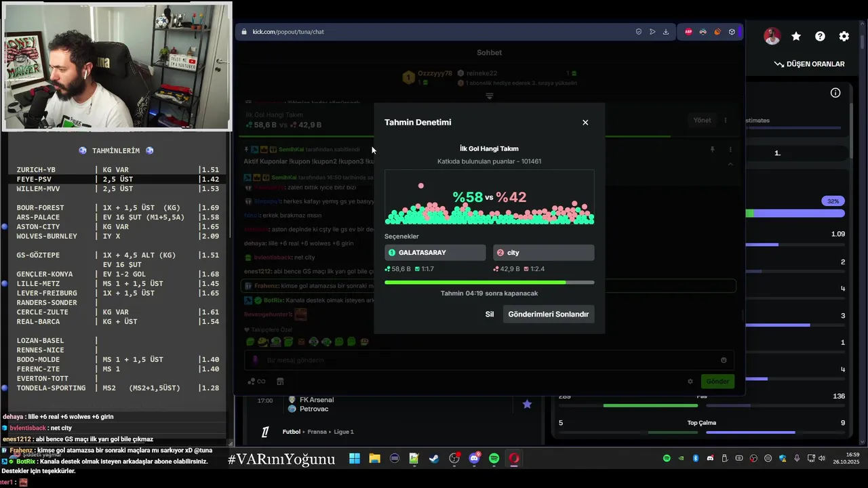Click the site lock icon in address bar
Screen dimensions: 868x488
[245, 32]
